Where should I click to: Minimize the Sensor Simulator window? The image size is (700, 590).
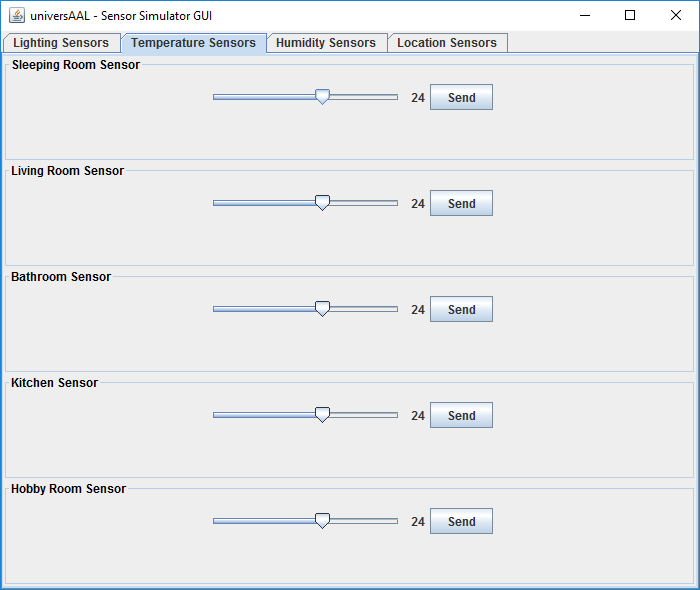tap(585, 15)
